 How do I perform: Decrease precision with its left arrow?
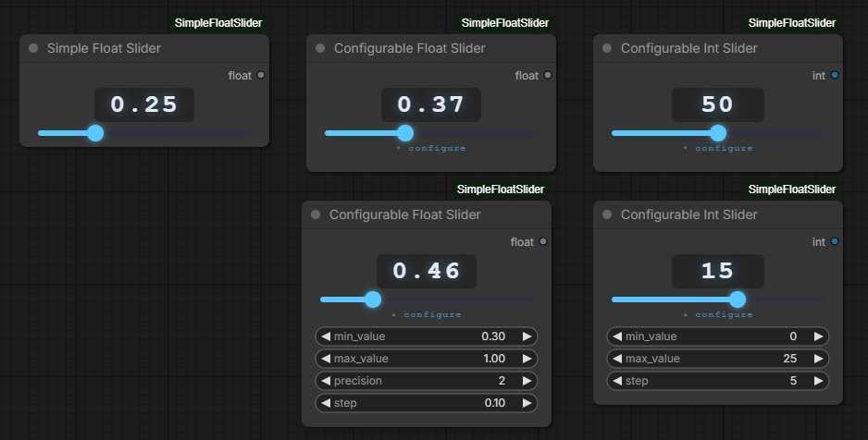click(x=326, y=381)
